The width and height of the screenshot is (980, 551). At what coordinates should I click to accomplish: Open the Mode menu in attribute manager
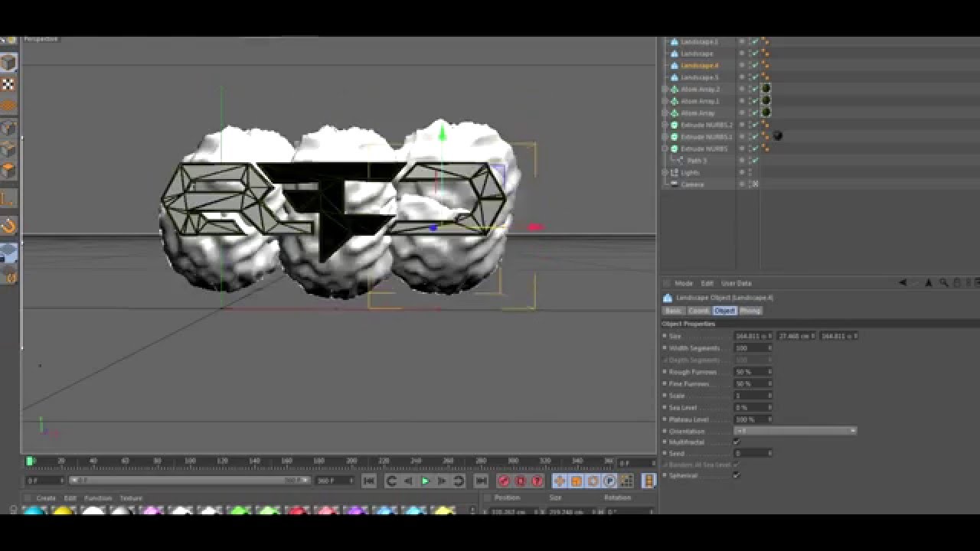point(684,283)
